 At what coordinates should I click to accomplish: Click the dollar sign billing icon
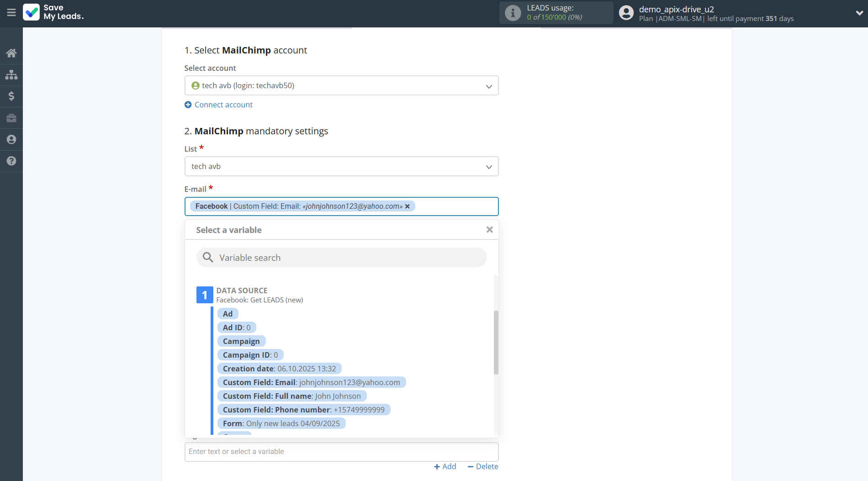(11, 96)
